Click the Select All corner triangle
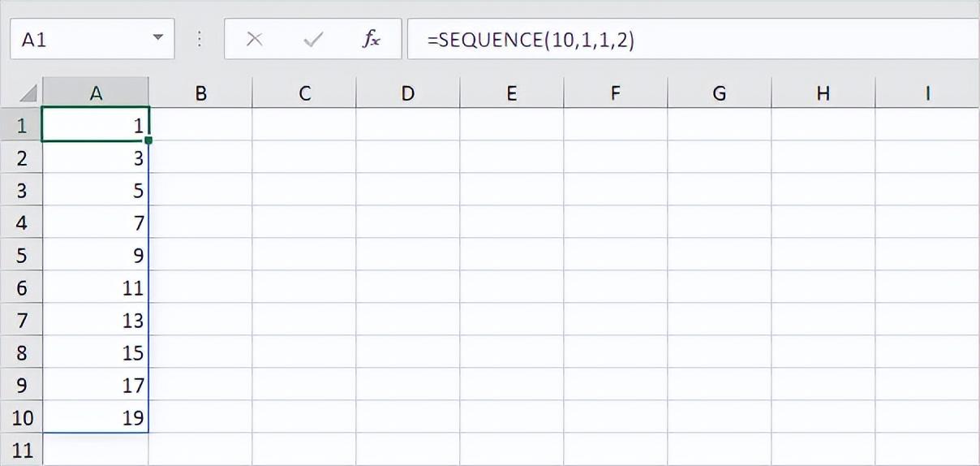This screenshot has width=980, height=466. point(28,93)
